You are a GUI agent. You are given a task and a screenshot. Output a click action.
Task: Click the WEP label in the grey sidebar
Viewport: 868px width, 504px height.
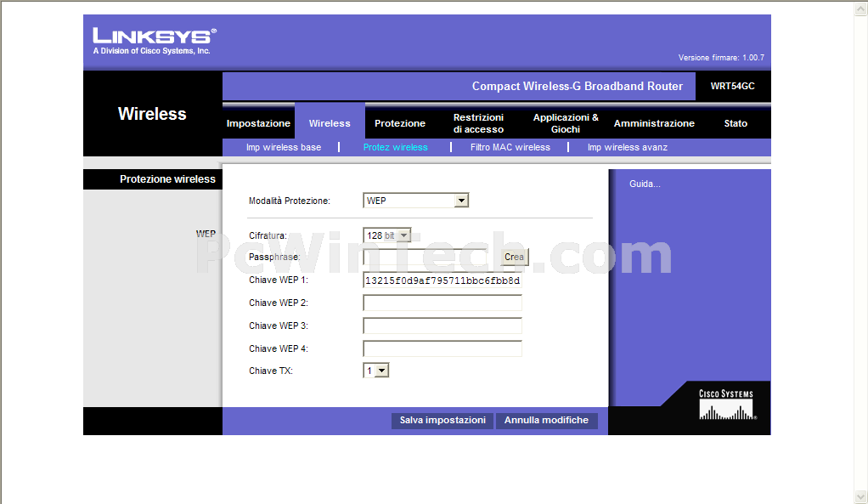point(206,234)
